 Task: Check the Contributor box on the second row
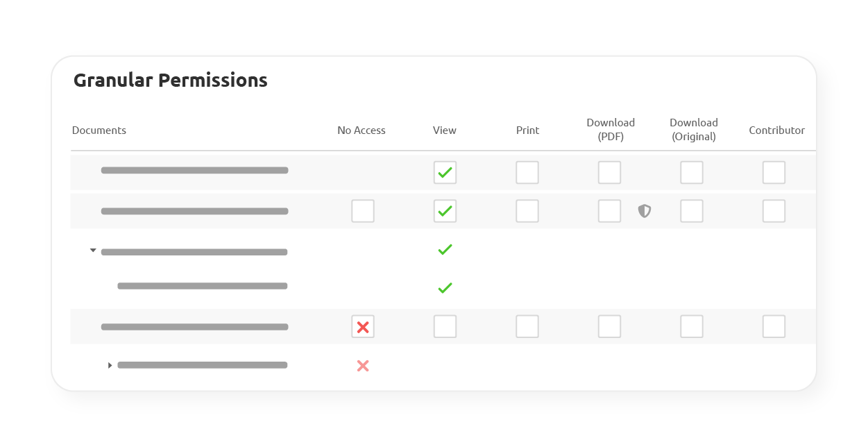coord(774,211)
